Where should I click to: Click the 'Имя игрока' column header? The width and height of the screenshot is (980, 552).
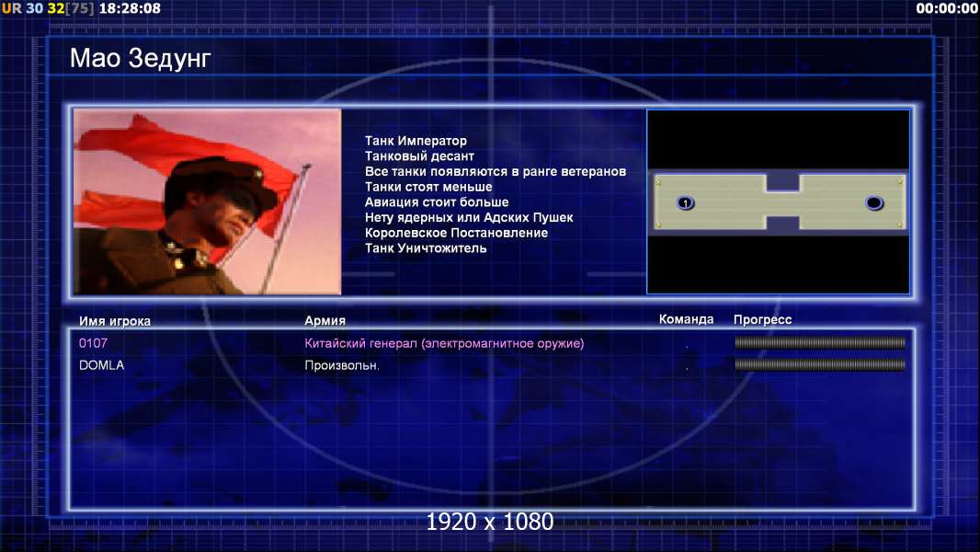click(x=114, y=321)
